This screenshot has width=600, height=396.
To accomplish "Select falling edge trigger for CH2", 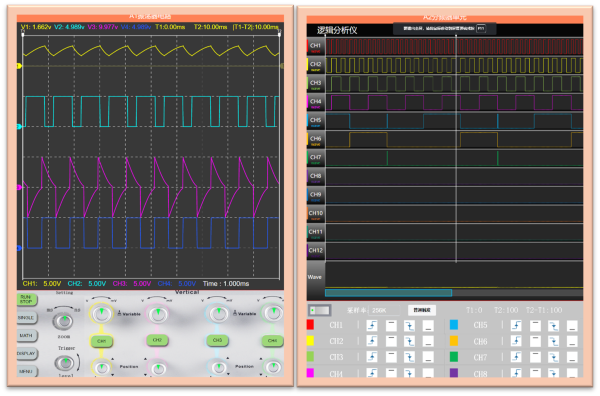I will pyautogui.click(x=409, y=341).
